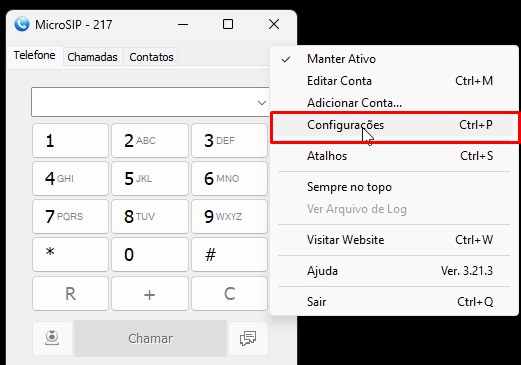Expand the number field dropdown arrow
The width and height of the screenshot is (521, 365).
click(x=262, y=103)
